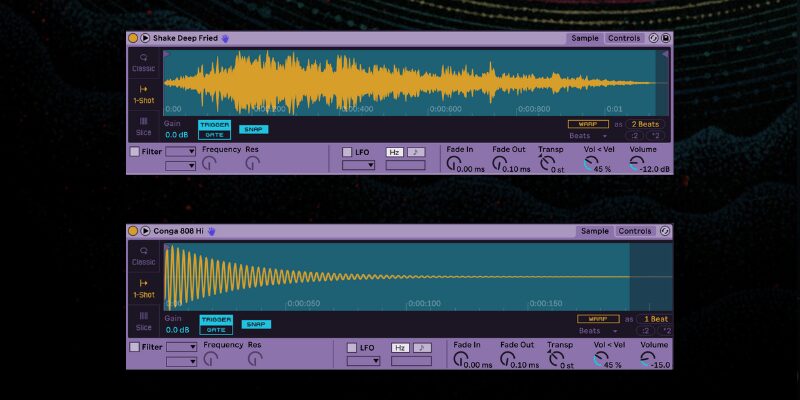Select Slice mode in Shake Deep Fried
The image size is (800, 400).
(x=144, y=126)
